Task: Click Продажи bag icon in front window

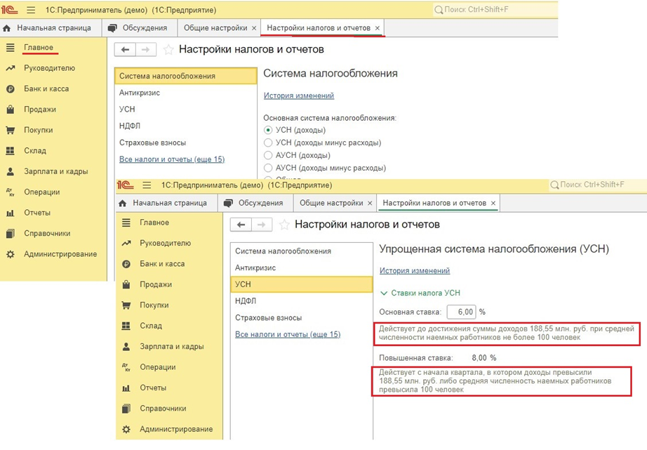Action: click(x=126, y=285)
